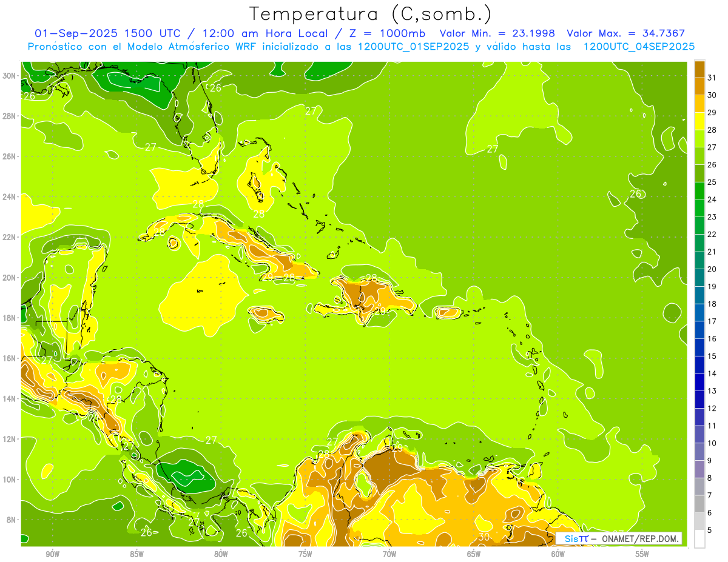The height and width of the screenshot is (562, 728).
Task: Click the 16N latitude axis label
Action: point(9,358)
